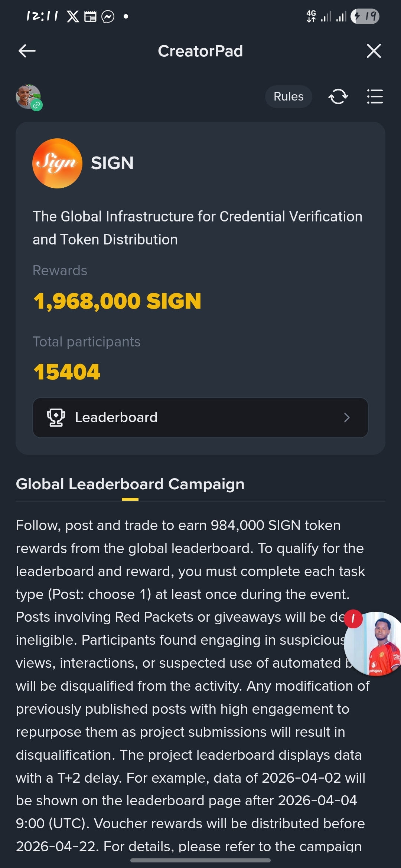This screenshot has height=868, width=401.
Task: Tap the calendar status bar icon
Action: pyautogui.click(x=90, y=17)
